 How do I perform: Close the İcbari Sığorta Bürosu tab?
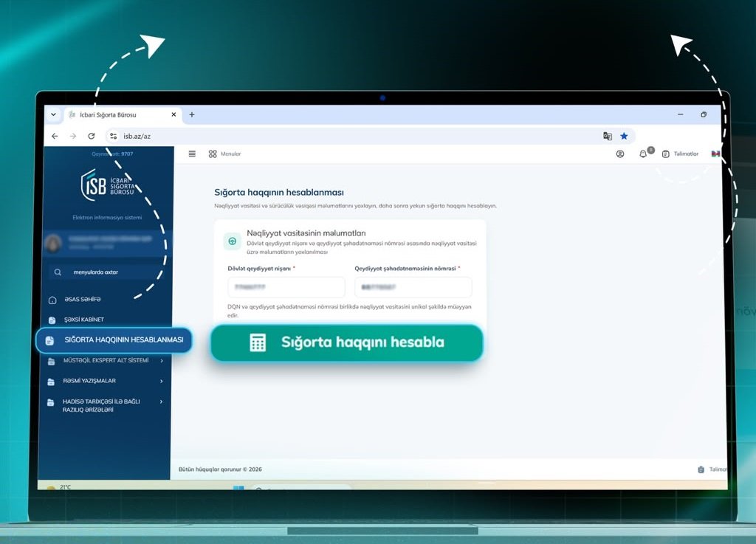[x=173, y=114]
